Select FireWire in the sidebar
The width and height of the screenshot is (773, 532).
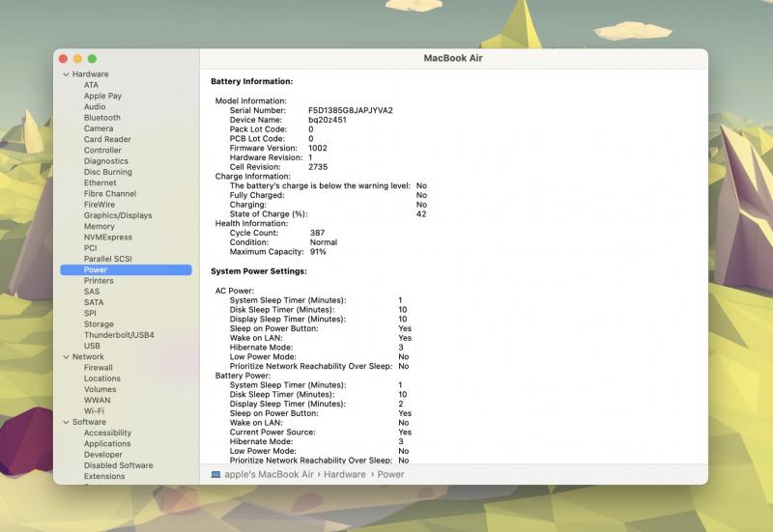pos(100,205)
